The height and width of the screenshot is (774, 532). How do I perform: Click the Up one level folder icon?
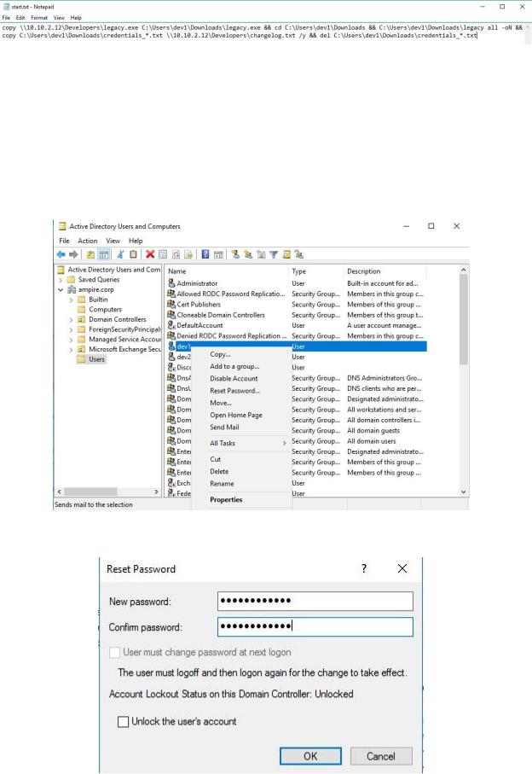point(90,254)
